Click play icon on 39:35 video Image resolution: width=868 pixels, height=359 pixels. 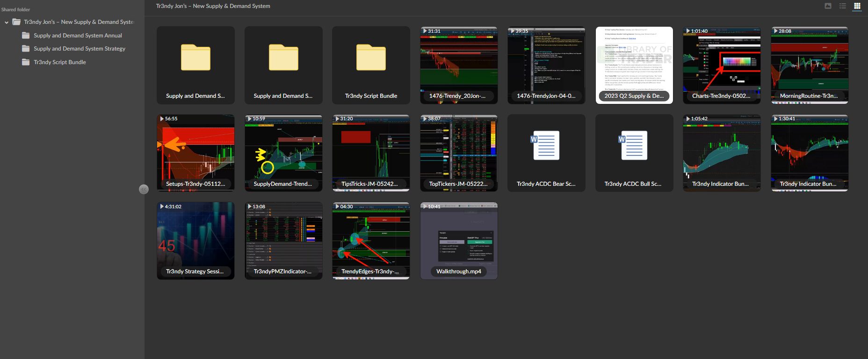[x=513, y=31]
